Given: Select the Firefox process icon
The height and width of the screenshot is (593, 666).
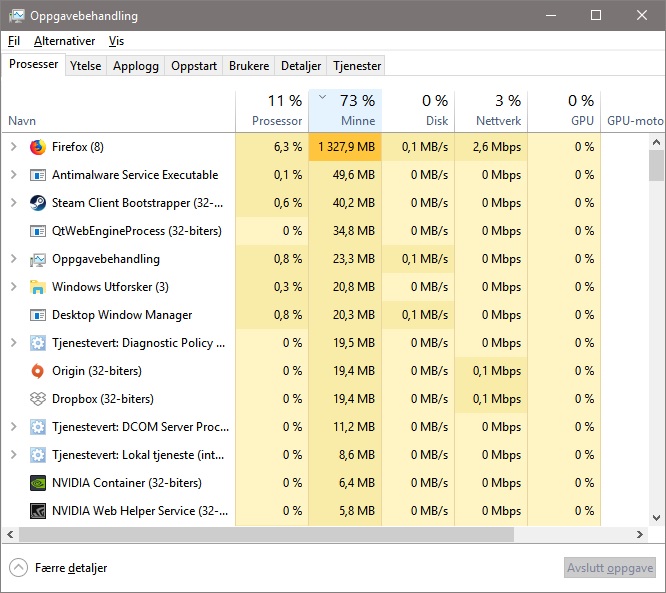Looking at the screenshot, I should [x=38, y=147].
